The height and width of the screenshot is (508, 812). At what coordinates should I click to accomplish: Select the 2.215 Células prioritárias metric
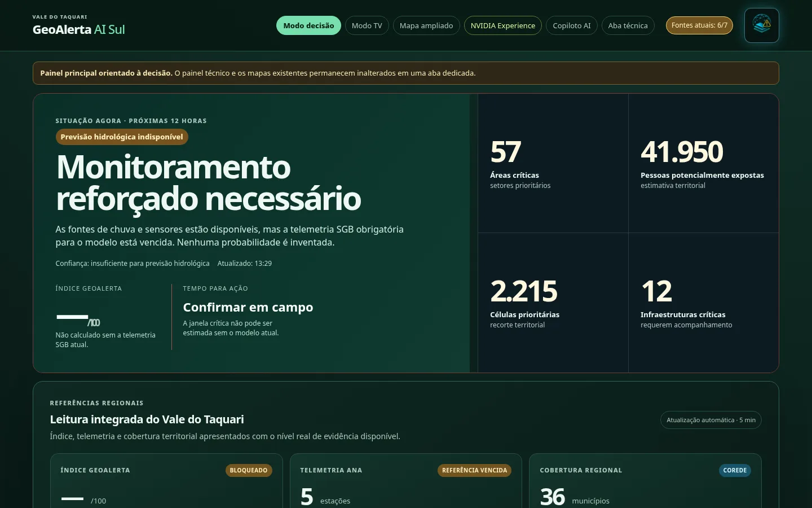coord(553,303)
